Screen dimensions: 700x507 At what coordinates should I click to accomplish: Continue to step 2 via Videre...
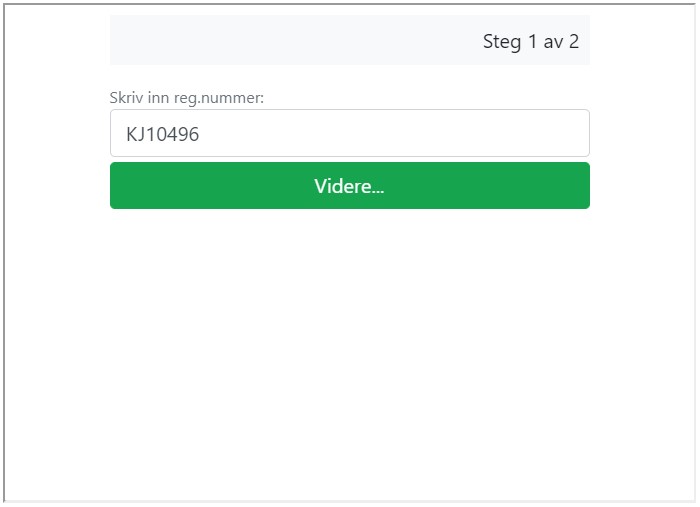tap(350, 186)
